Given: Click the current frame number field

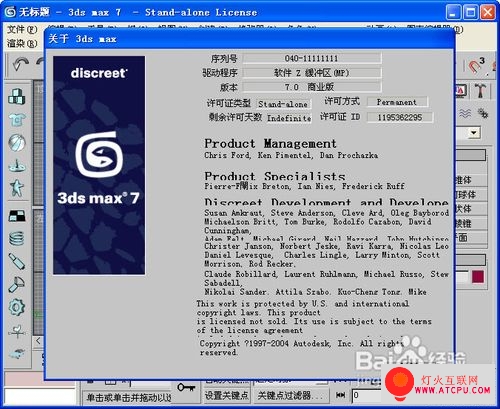Looking at the screenshot, I should [367, 395].
